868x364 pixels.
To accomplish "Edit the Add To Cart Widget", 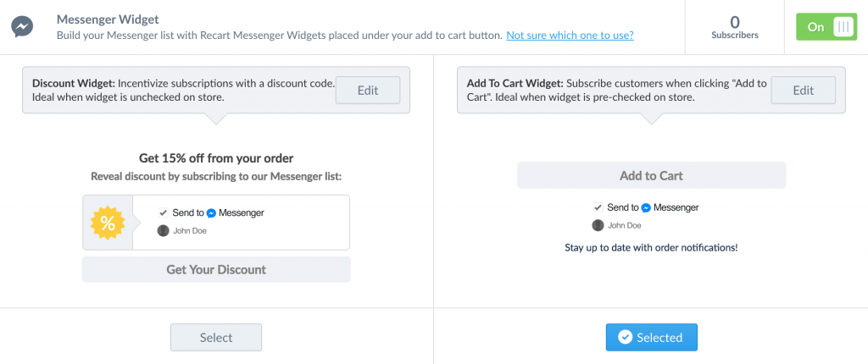I will [804, 91].
